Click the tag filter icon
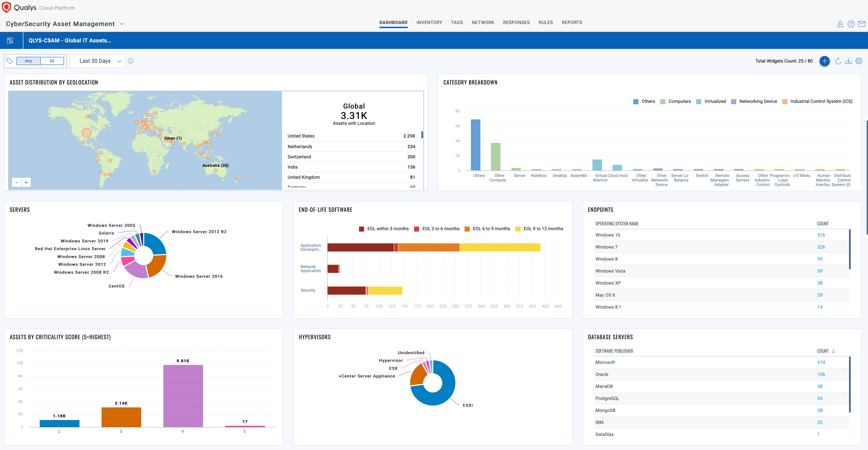 click(10, 61)
